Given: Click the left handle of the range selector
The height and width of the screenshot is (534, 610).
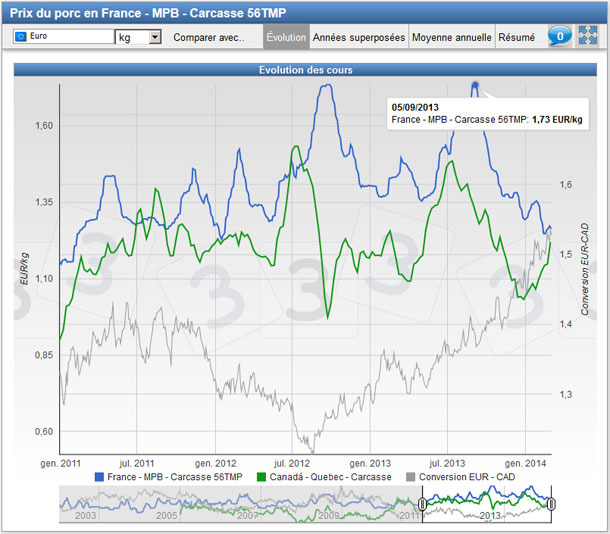Looking at the screenshot, I should (x=422, y=505).
